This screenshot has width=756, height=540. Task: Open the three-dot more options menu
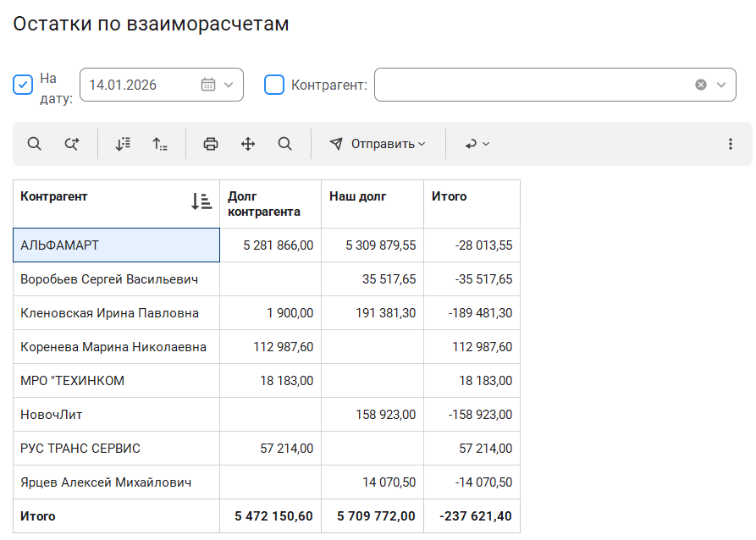click(731, 144)
